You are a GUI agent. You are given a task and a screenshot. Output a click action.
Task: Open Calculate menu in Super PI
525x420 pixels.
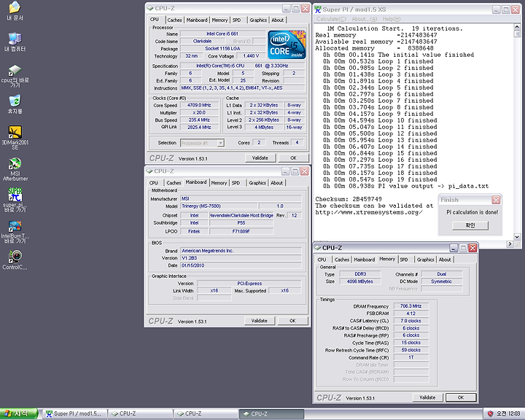tap(332, 19)
